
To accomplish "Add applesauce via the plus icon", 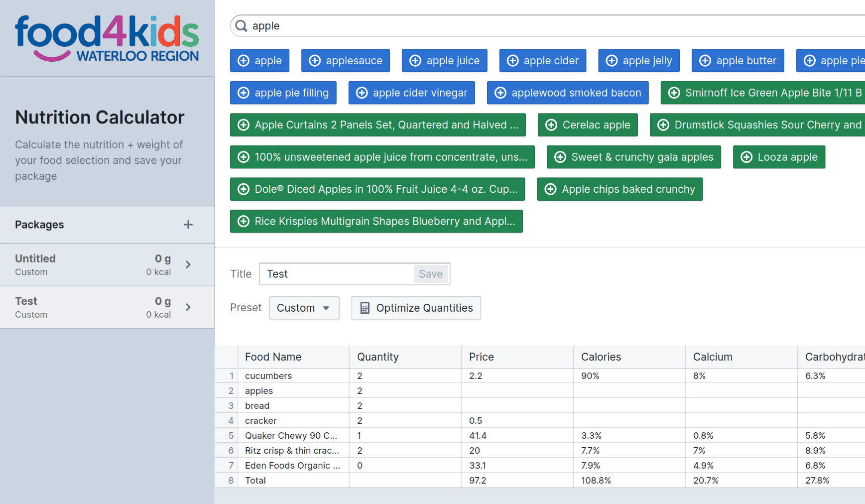I will (x=315, y=60).
